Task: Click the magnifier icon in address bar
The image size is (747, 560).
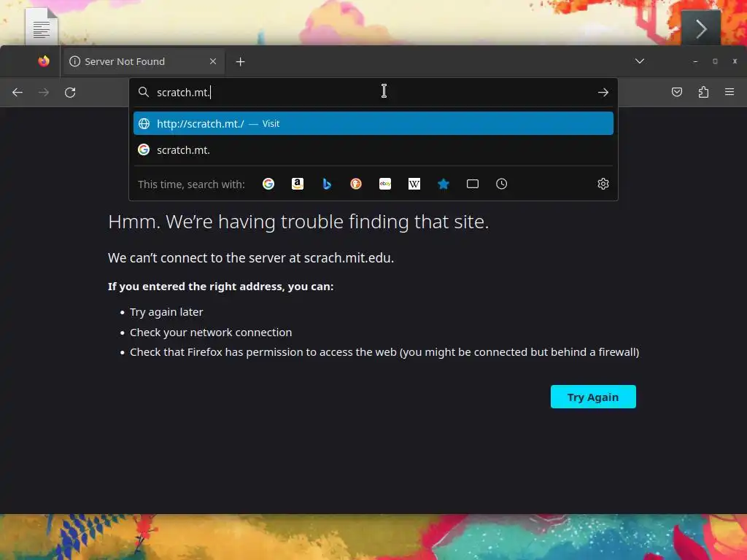Action: coord(144,92)
